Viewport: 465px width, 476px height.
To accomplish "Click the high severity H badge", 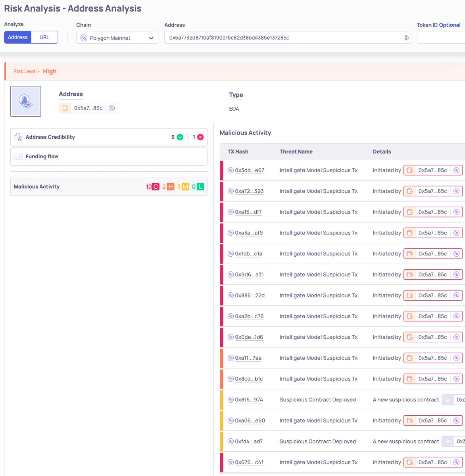I will click(x=171, y=187).
